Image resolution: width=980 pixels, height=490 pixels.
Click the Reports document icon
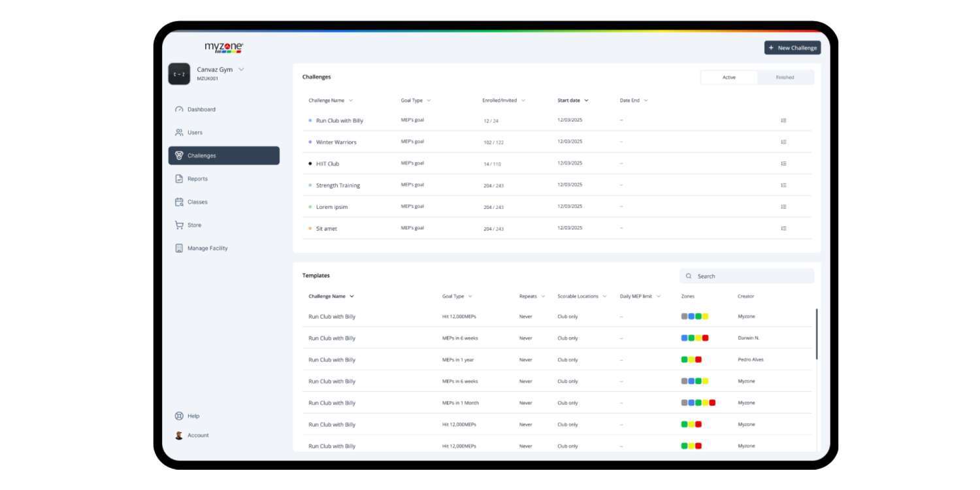(179, 179)
